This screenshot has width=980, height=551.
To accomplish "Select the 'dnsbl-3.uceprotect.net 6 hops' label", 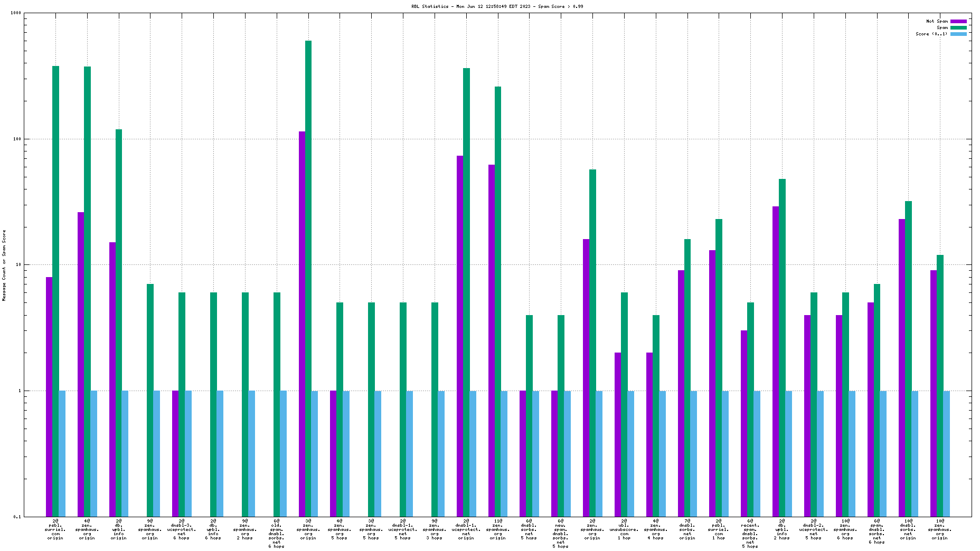I will (182, 529).
